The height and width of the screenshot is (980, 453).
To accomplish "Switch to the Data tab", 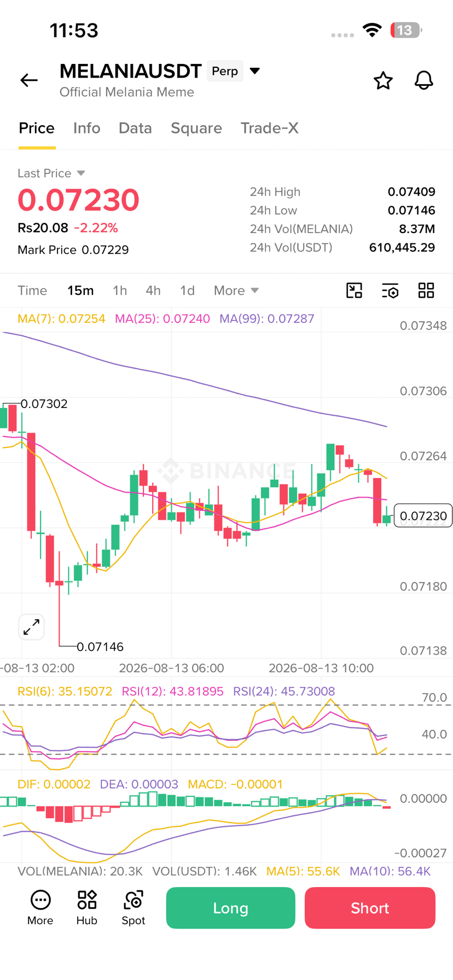I will pyautogui.click(x=135, y=128).
